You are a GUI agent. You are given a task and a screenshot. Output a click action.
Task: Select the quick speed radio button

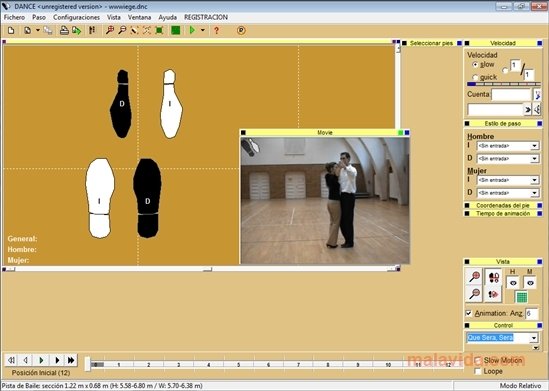click(475, 77)
